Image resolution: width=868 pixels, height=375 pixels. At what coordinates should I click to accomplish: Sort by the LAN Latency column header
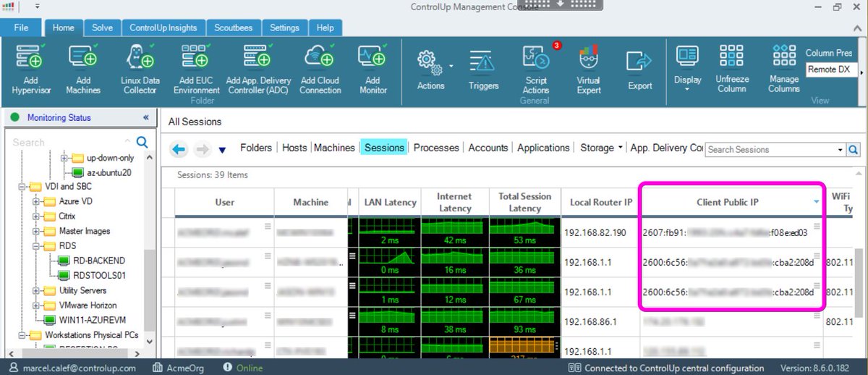[389, 203]
